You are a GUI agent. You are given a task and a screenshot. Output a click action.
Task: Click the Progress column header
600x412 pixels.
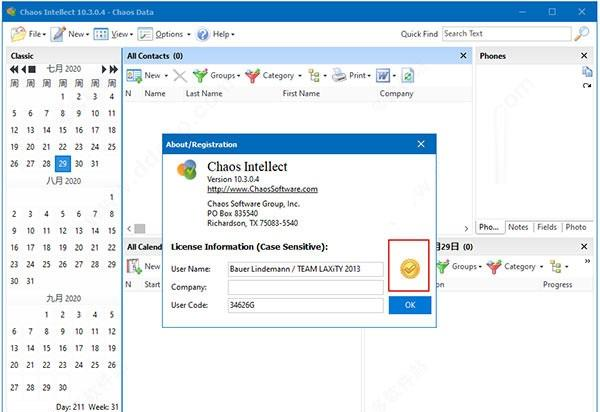[x=557, y=285]
